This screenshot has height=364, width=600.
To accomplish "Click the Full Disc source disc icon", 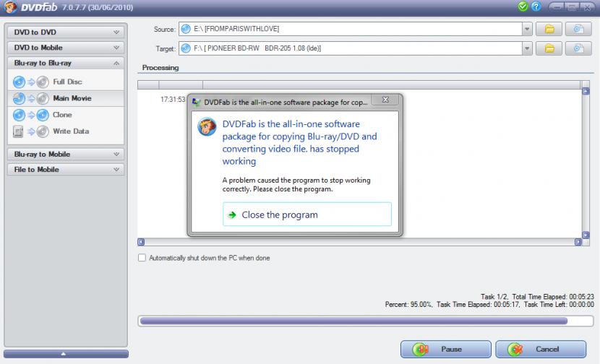I will click(19, 82).
